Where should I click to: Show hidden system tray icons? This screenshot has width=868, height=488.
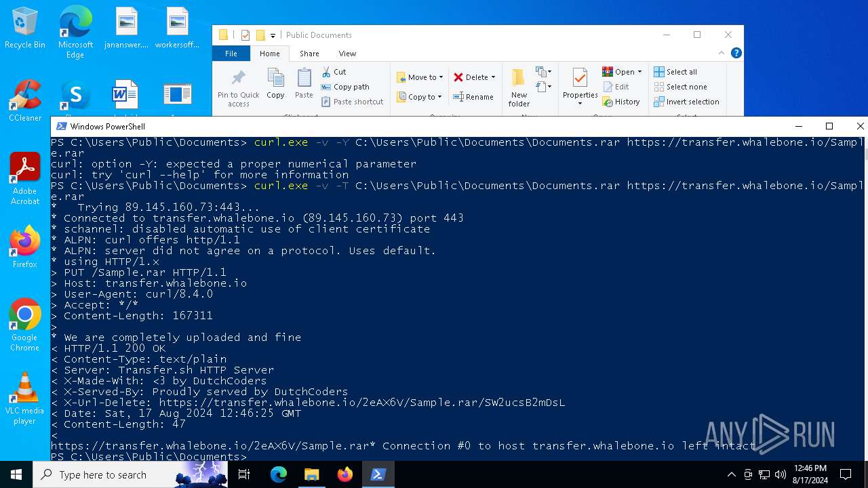[731, 474]
